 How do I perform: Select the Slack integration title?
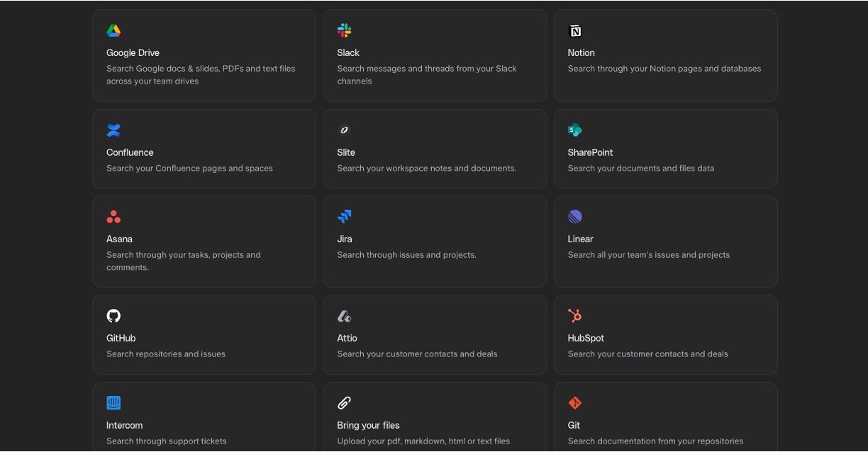[348, 53]
